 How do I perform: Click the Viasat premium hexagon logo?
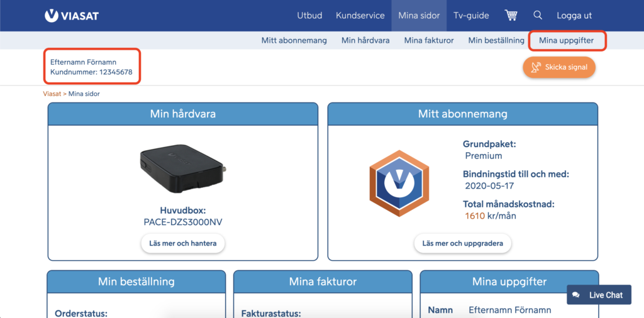pyautogui.click(x=399, y=184)
